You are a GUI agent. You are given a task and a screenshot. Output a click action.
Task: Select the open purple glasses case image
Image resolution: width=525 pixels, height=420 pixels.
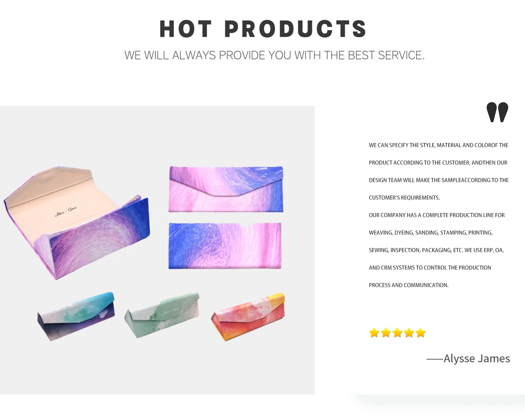tap(77, 222)
